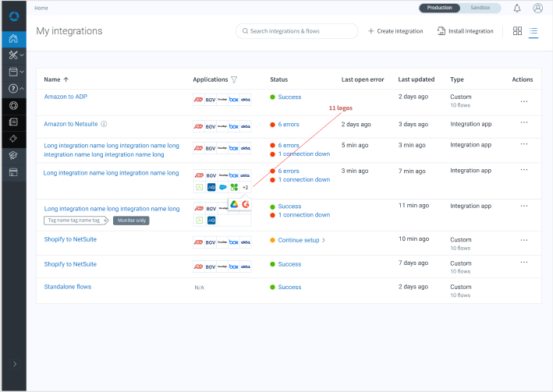Click the Create integration button

(x=395, y=31)
